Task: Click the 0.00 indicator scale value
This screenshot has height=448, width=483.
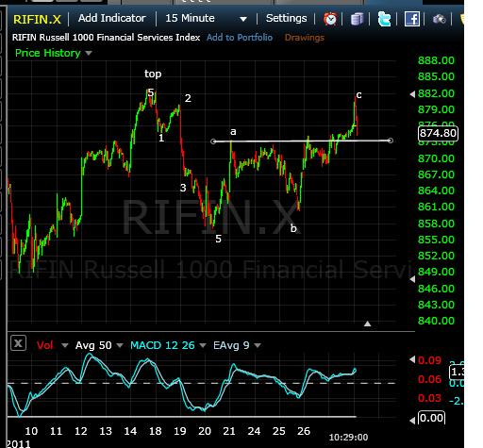Action: (x=431, y=418)
